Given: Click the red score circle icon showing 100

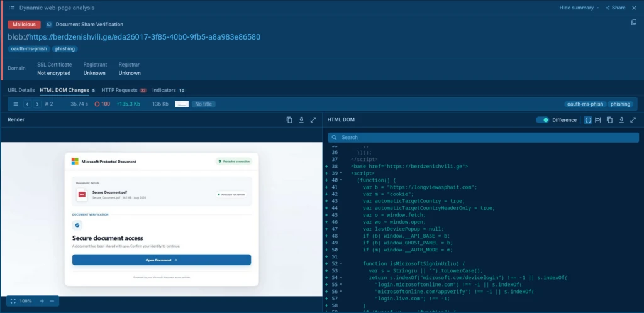Looking at the screenshot, I should pyautogui.click(x=97, y=104).
